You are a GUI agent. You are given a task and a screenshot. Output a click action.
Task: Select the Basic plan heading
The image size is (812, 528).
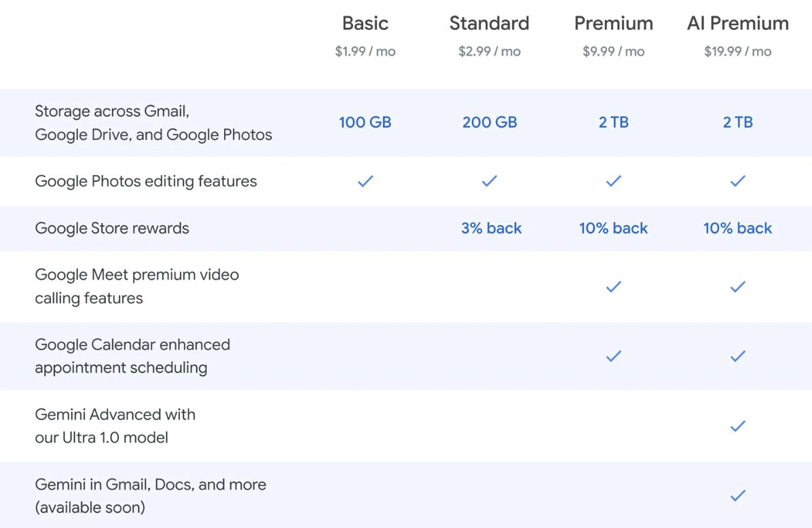tap(365, 23)
